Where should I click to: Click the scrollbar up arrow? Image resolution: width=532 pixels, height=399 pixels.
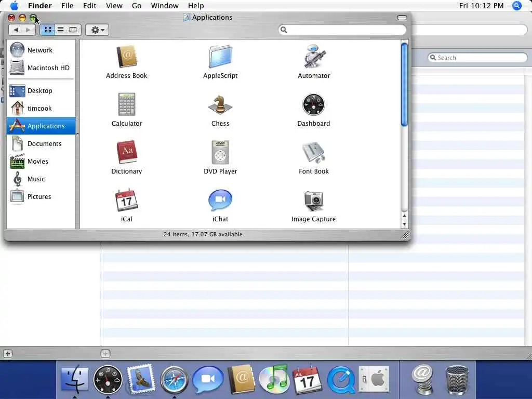point(404,216)
